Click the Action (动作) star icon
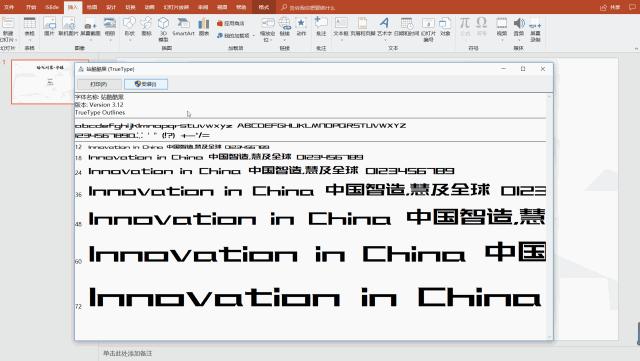 (301, 23)
